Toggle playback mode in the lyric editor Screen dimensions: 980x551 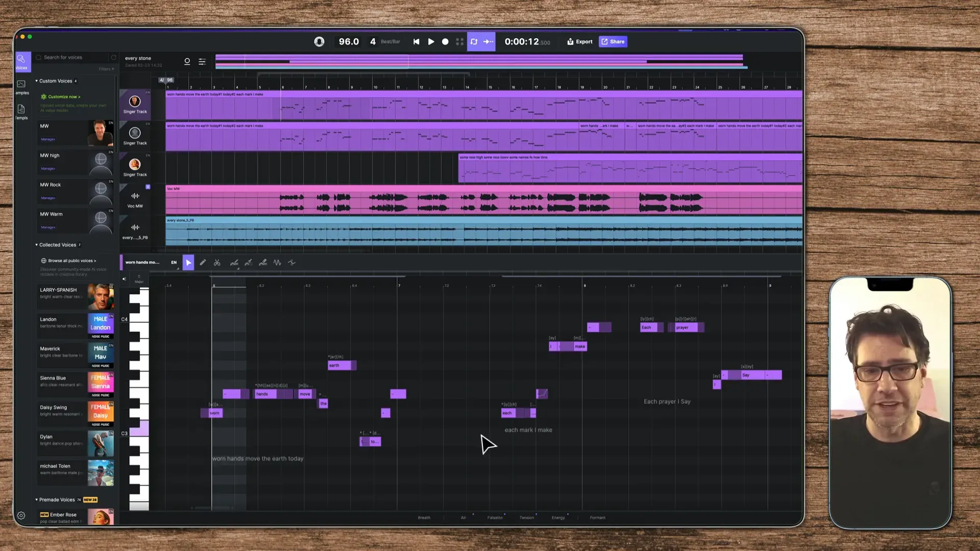(188, 262)
